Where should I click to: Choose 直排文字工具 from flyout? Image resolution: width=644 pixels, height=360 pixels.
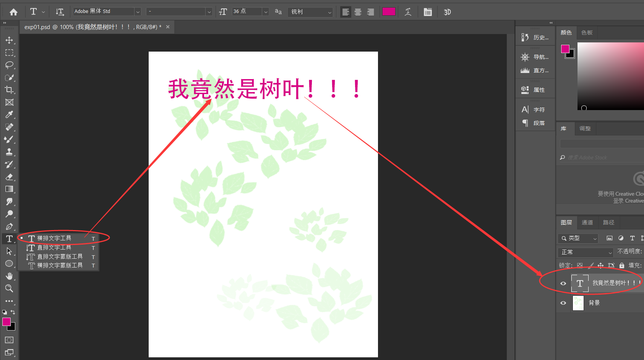57,248
